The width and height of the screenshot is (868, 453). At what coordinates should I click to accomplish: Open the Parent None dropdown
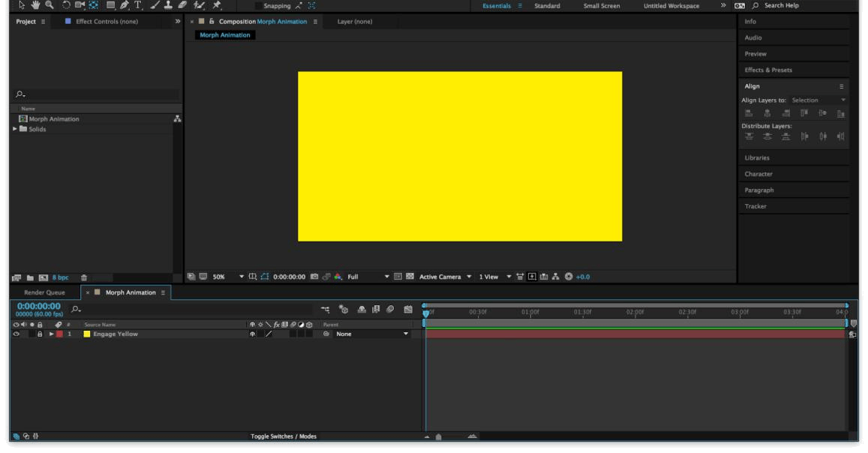coord(372,334)
